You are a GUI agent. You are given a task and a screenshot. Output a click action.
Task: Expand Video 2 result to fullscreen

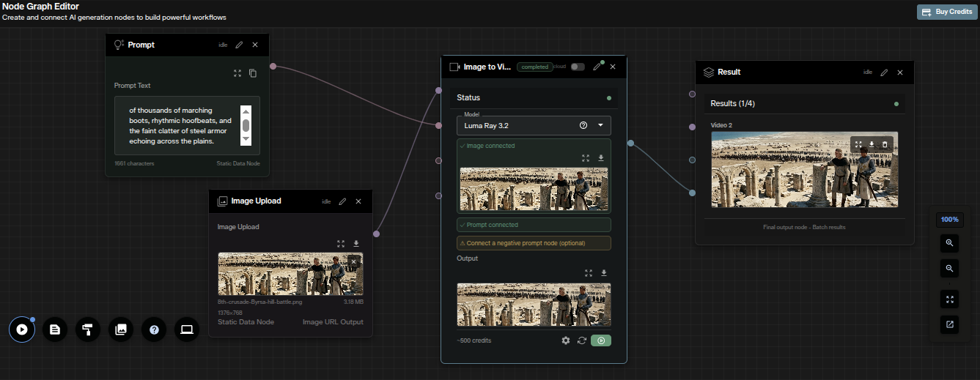[x=858, y=144]
